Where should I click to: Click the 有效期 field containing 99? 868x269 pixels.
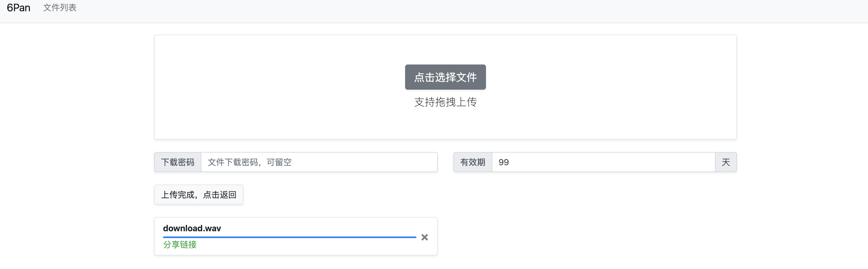(x=603, y=162)
